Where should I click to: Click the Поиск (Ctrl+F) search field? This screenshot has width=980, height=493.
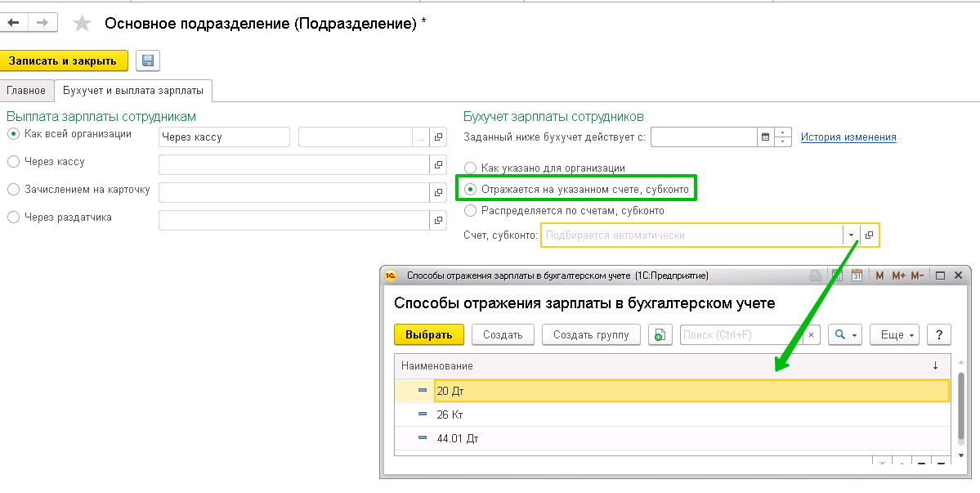coord(741,335)
